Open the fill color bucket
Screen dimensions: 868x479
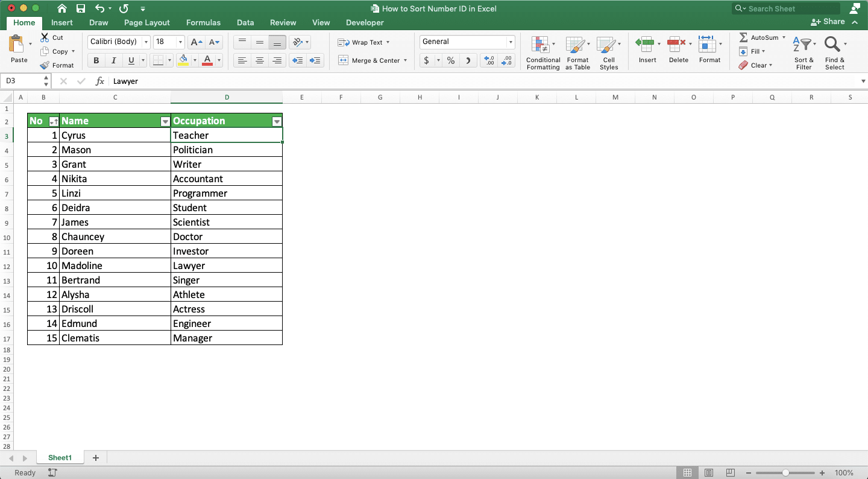[183, 60]
